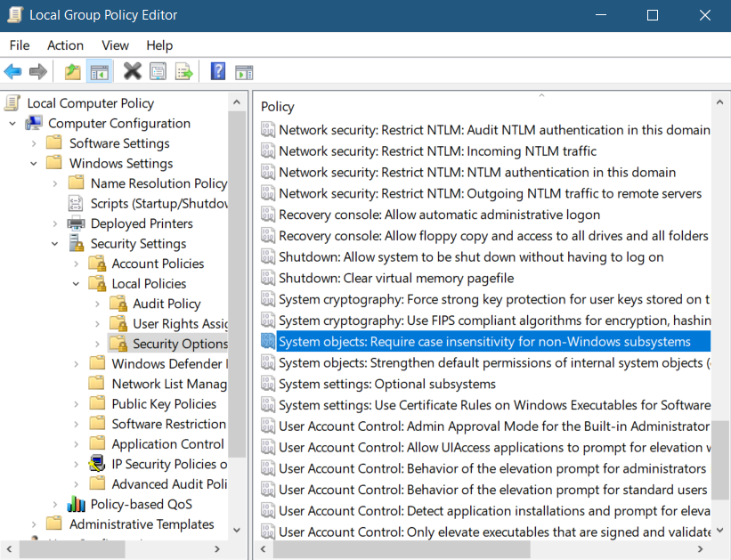
Task: Click the Policy-based QoS chart icon
Action: click(76, 504)
